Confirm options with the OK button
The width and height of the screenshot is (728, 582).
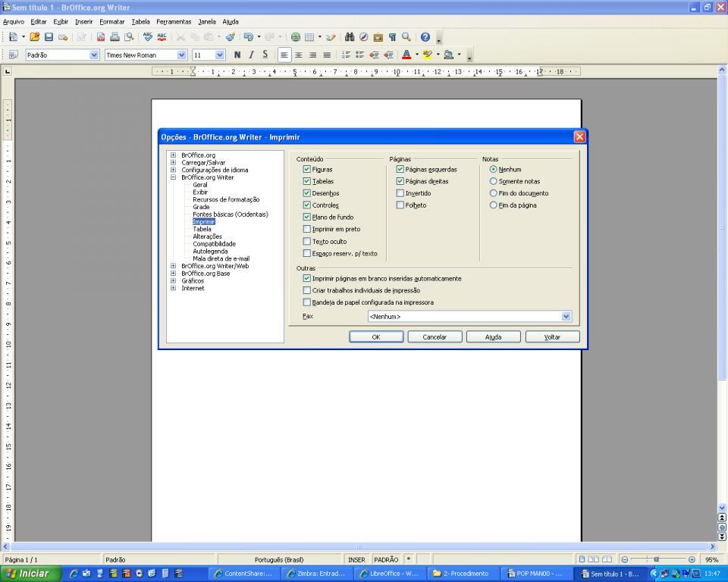(x=376, y=337)
